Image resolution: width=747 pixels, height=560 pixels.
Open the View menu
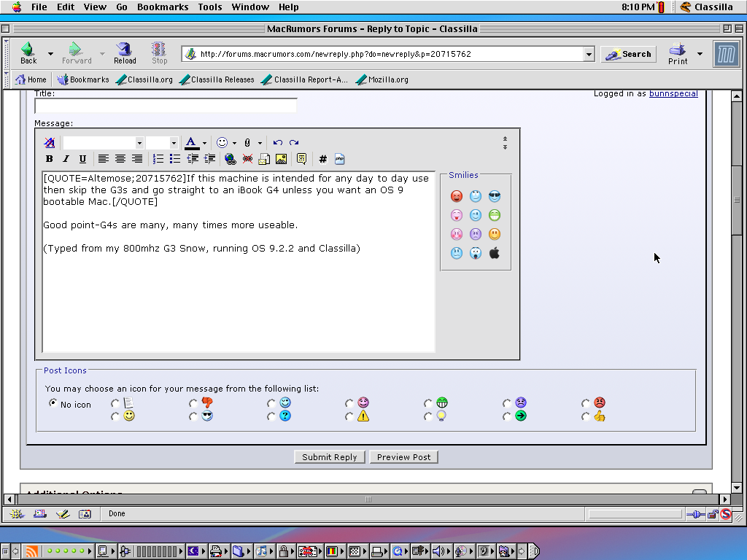coord(95,7)
